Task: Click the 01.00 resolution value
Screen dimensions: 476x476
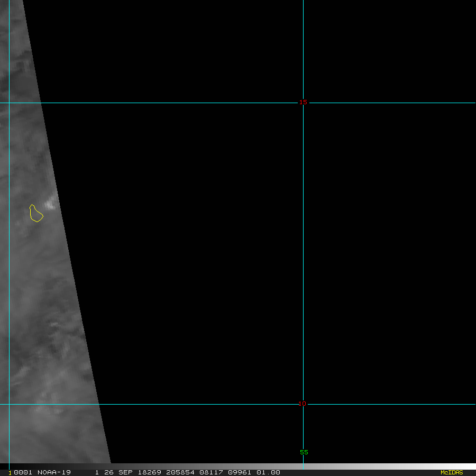Action: click(x=268, y=472)
